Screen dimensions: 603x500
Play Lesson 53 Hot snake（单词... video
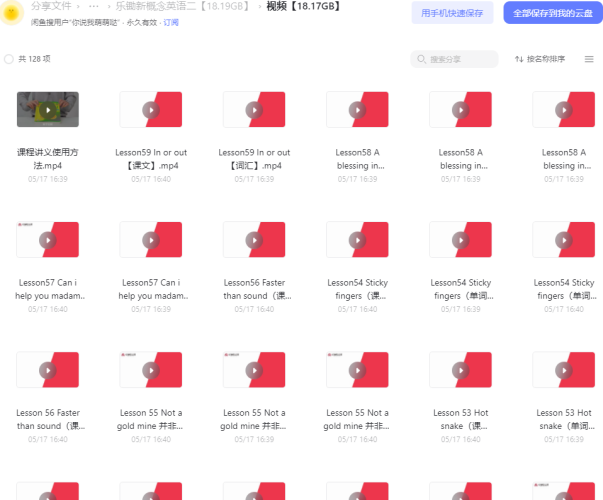pyautogui.click(x=564, y=370)
